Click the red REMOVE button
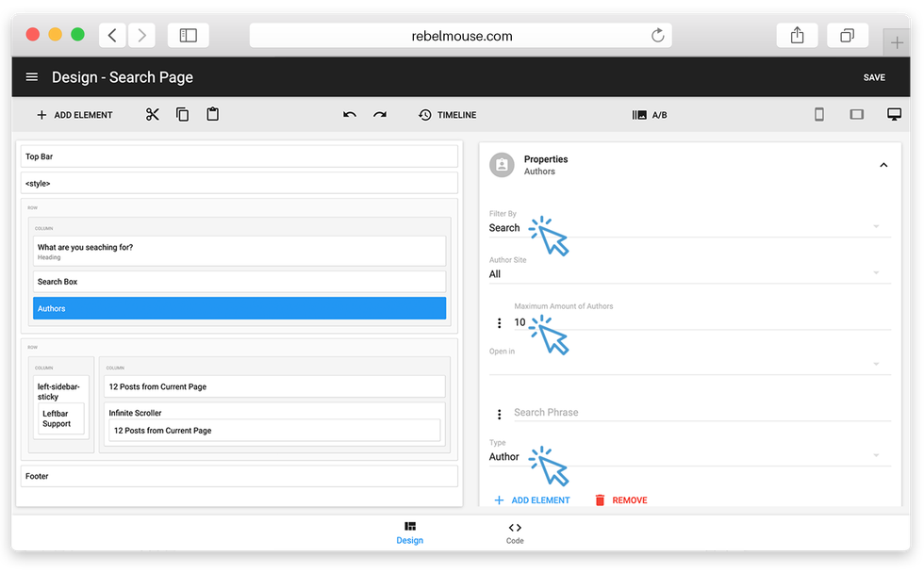This screenshot has width=924, height=573. 620,500
